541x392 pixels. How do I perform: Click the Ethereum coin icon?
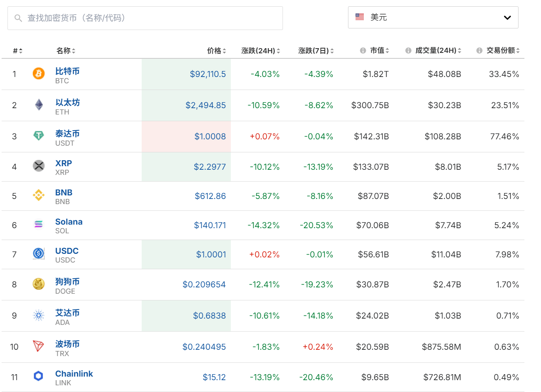(38, 105)
